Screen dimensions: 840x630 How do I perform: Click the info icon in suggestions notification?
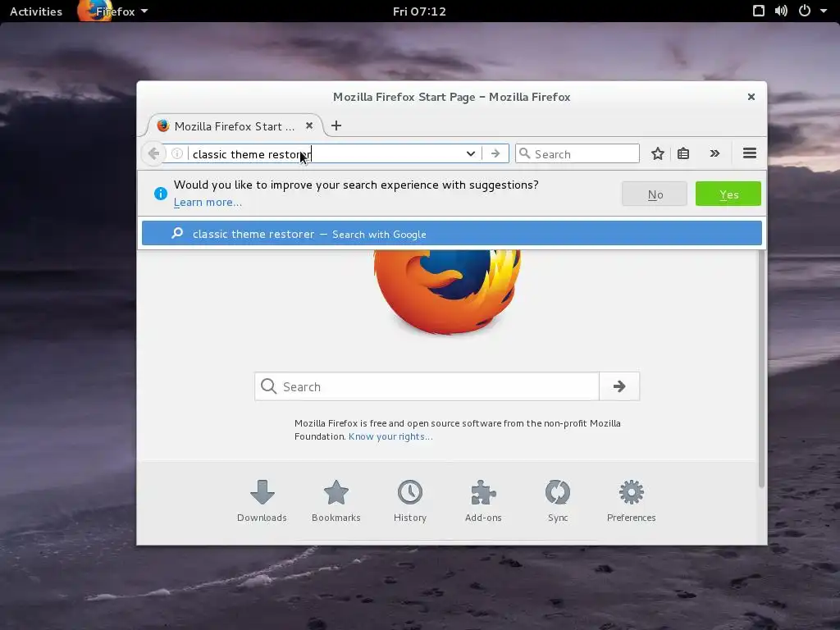point(160,194)
